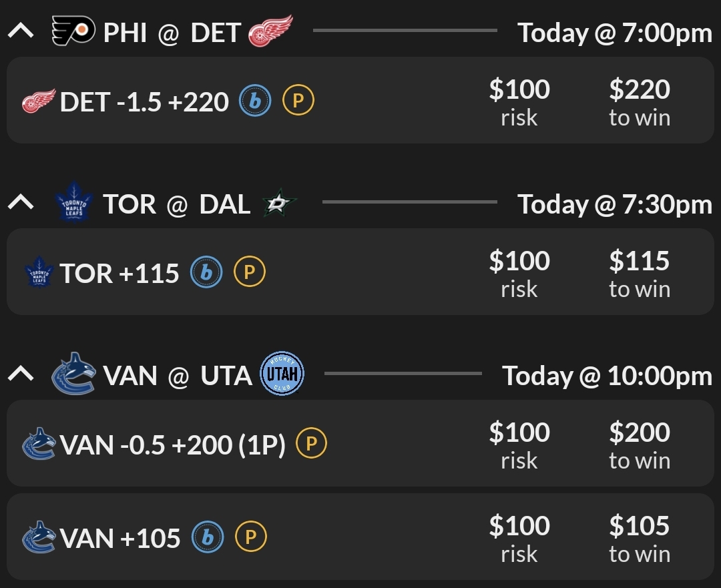The width and height of the screenshot is (721, 588).
Task: Click blue 'b' icon on VAN +105 bet
Action: (x=208, y=538)
